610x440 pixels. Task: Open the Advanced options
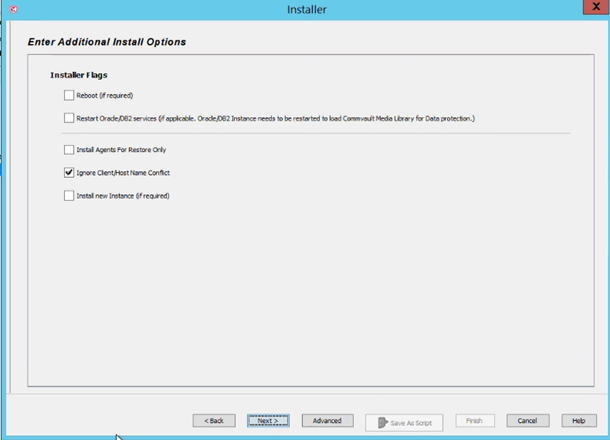click(x=327, y=421)
